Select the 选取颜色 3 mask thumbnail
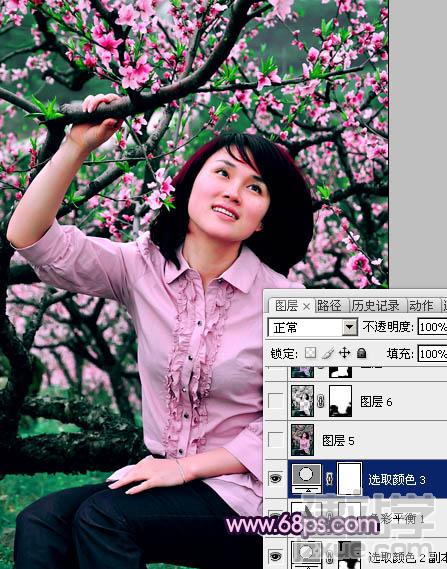This screenshot has height=569, width=447. coord(349,479)
